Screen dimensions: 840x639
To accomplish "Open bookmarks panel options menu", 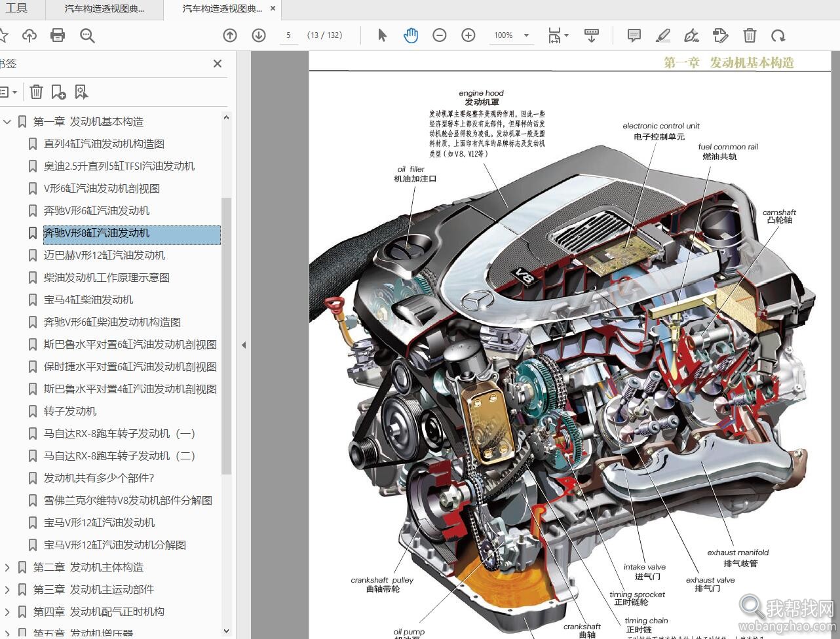I will pos(8,92).
